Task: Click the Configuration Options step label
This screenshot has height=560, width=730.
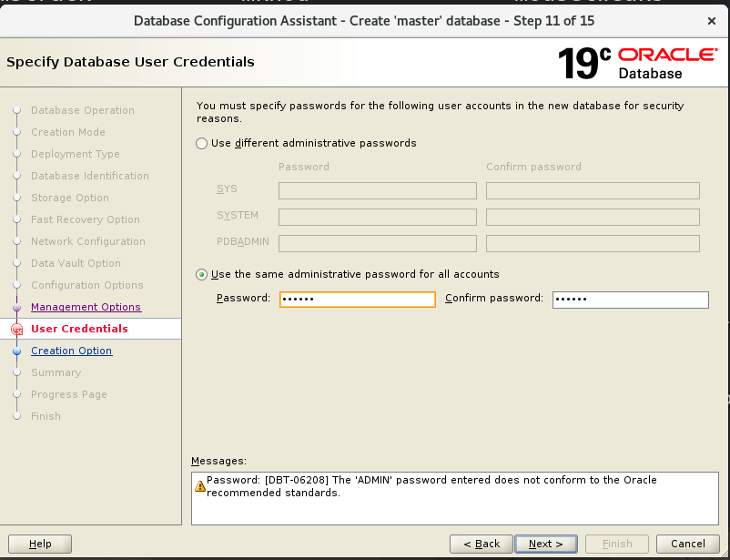Action: point(87,285)
